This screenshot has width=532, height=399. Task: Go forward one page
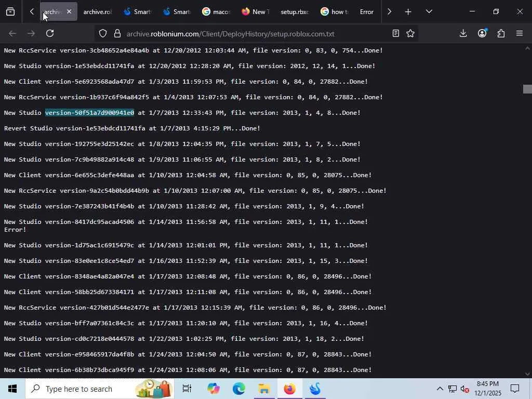coord(31,33)
